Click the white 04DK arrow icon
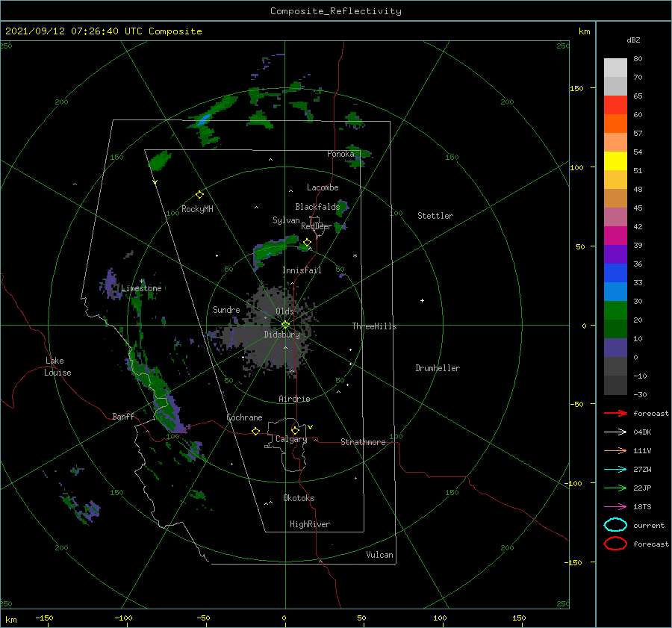 615,432
